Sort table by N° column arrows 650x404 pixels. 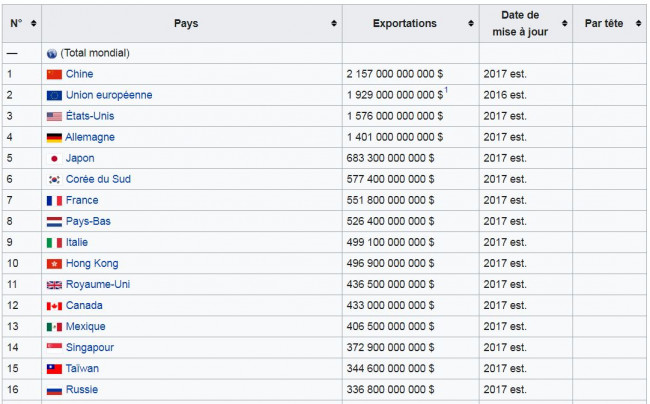click(34, 23)
